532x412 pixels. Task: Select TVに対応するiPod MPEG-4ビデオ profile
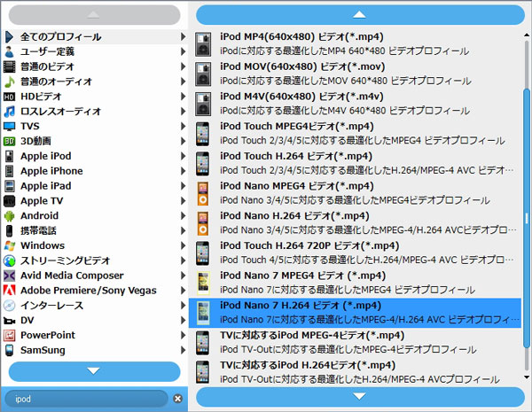(x=355, y=343)
